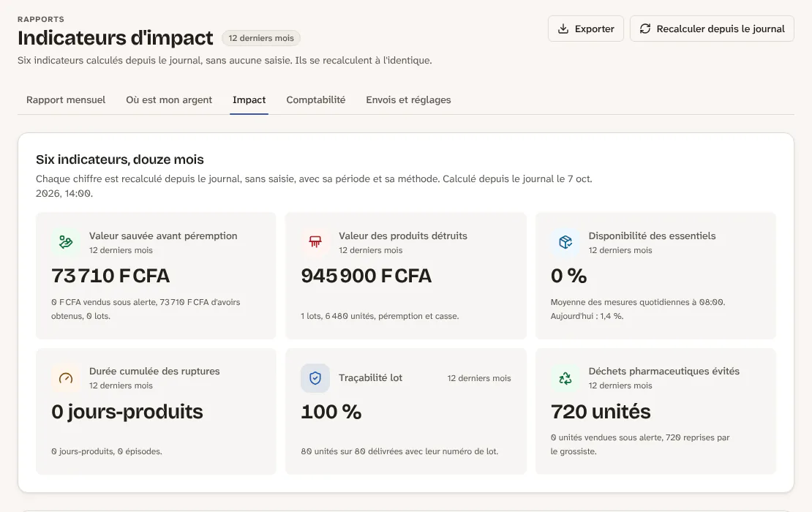Click the 100 % traceability value

(331, 412)
